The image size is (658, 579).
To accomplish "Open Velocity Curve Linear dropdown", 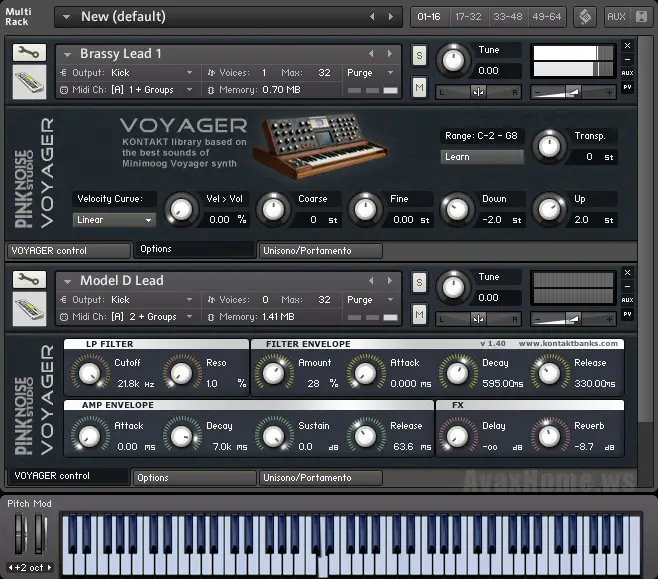I will pyautogui.click(x=114, y=220).
